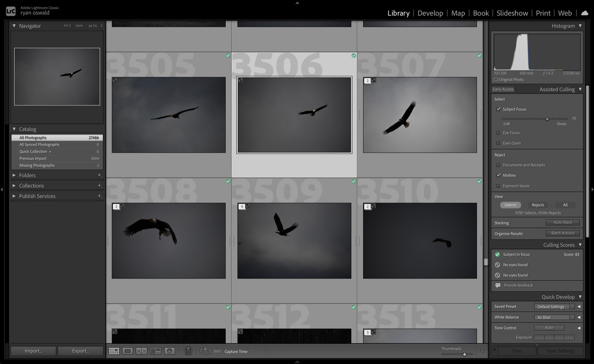The height and width of the screenshot is (364, 594).
Task: Toggle Subject Focus checkbox
Action: coord(498,109)
